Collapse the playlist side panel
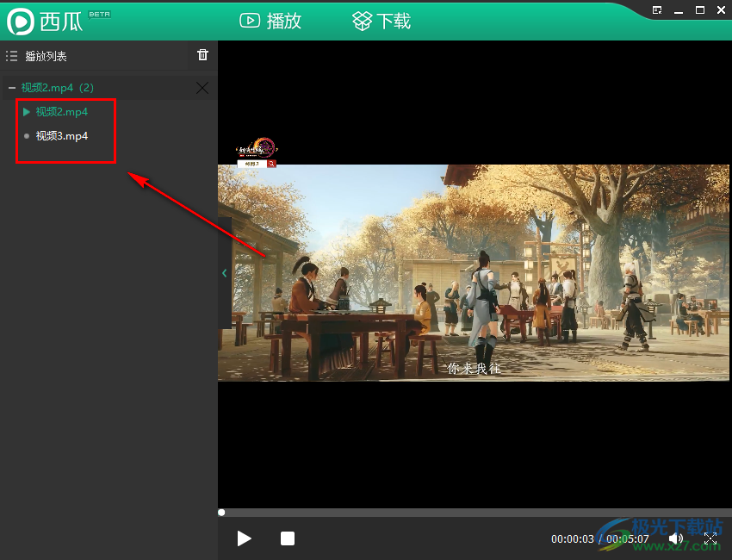 coord(225,273)
